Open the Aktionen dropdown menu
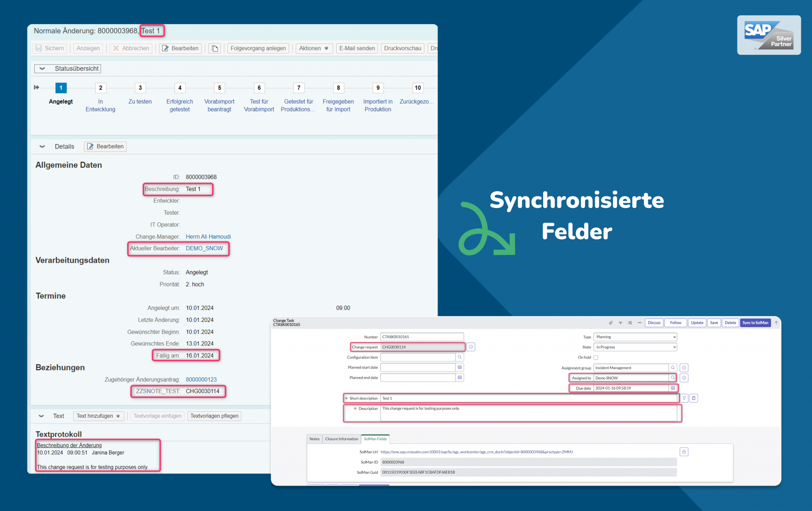Viewport: 812px width, 511px height. (x=314, y=48)
